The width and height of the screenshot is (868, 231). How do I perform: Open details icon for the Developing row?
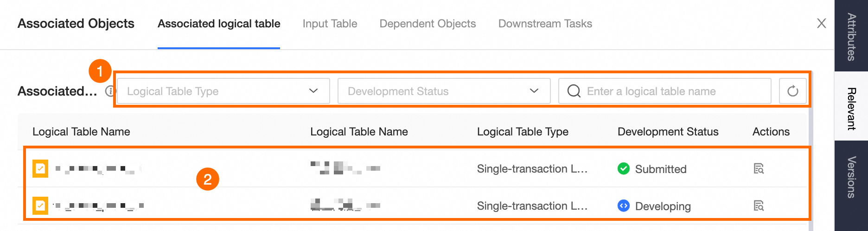click(x=759, y=206)
